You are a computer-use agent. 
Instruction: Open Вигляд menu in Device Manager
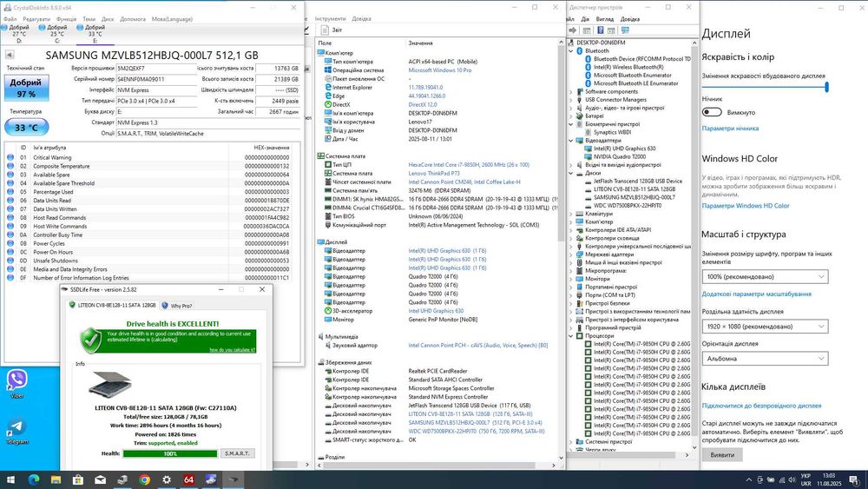point(604,19)
